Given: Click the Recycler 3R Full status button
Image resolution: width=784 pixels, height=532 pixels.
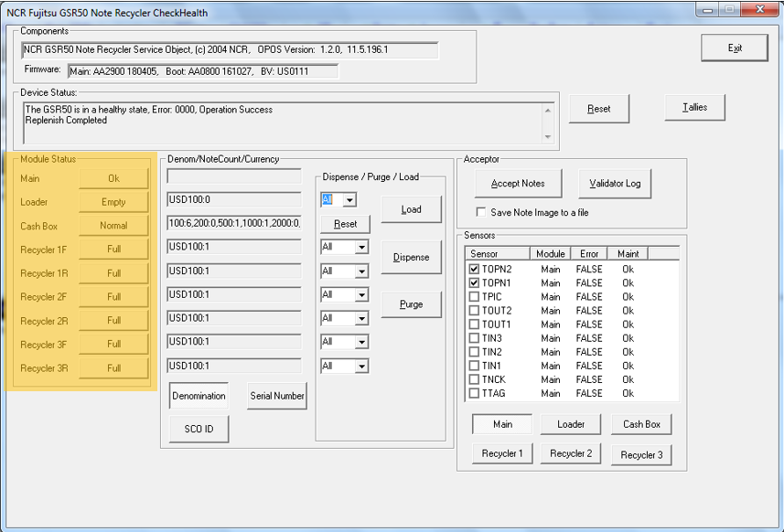Looking at the screenshot, I should [113, 368].
